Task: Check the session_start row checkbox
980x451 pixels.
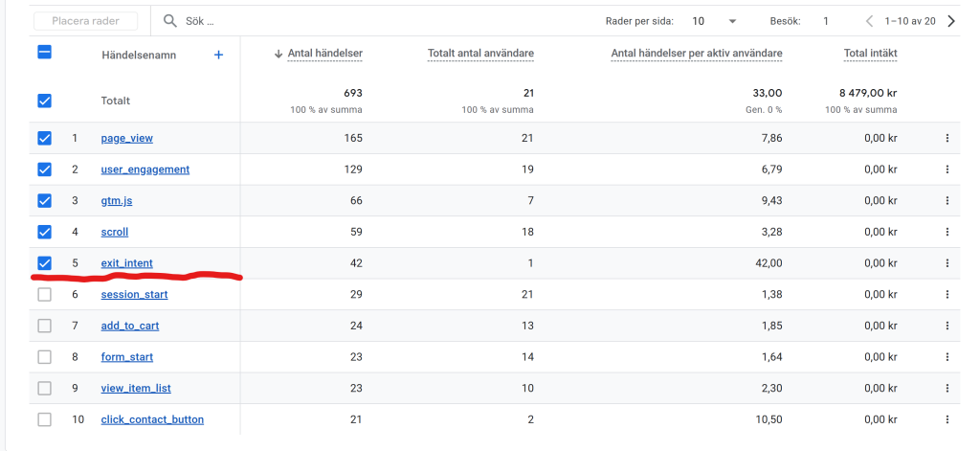Action: coord(44,295)
